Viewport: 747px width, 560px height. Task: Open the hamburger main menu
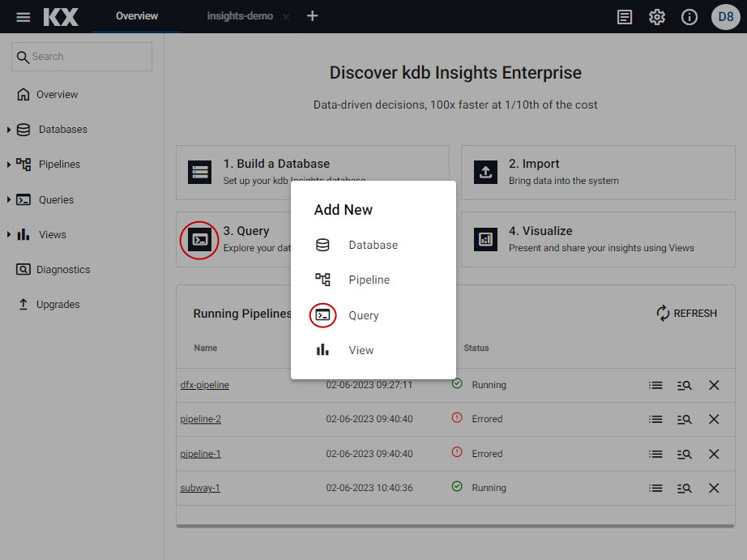coord(23,17)
